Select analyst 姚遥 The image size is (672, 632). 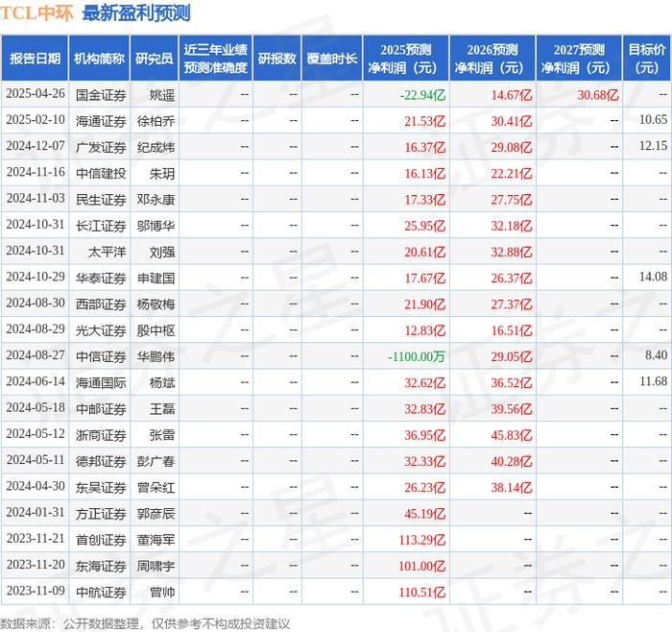tap(162, 95)
